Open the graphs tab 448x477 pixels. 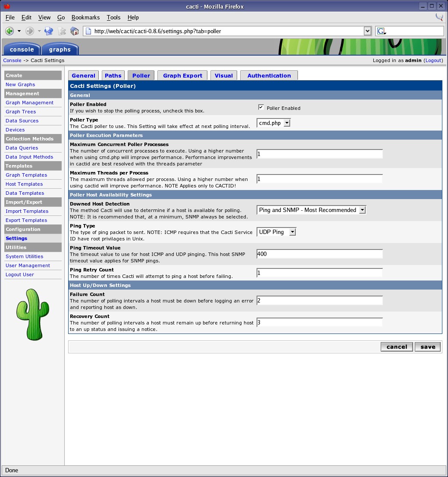point(60,49)
